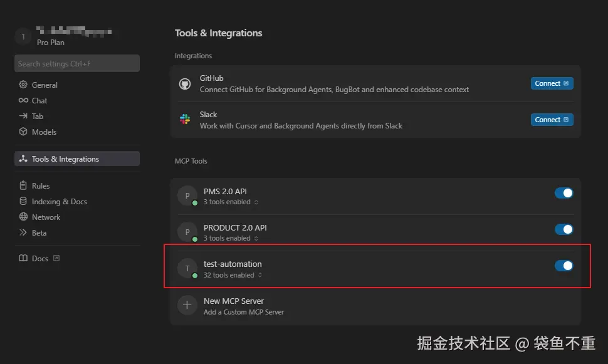
Task: Click the PMS 2.0 API server avatar
Action: 187,195
